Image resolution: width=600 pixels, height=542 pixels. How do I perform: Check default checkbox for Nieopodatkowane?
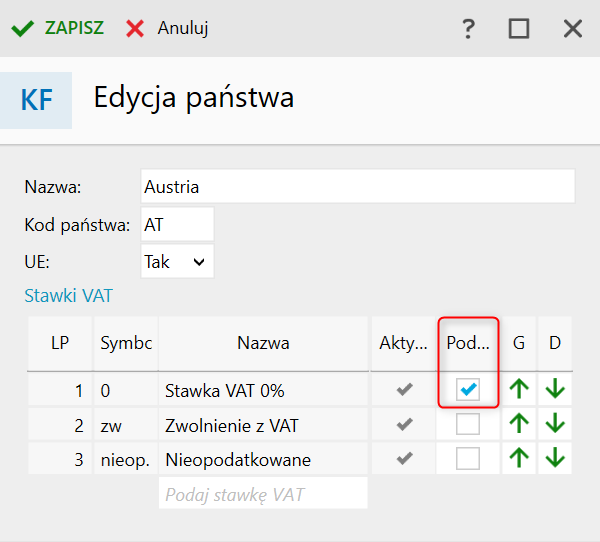pyautogui.click(x=467, y=459)
